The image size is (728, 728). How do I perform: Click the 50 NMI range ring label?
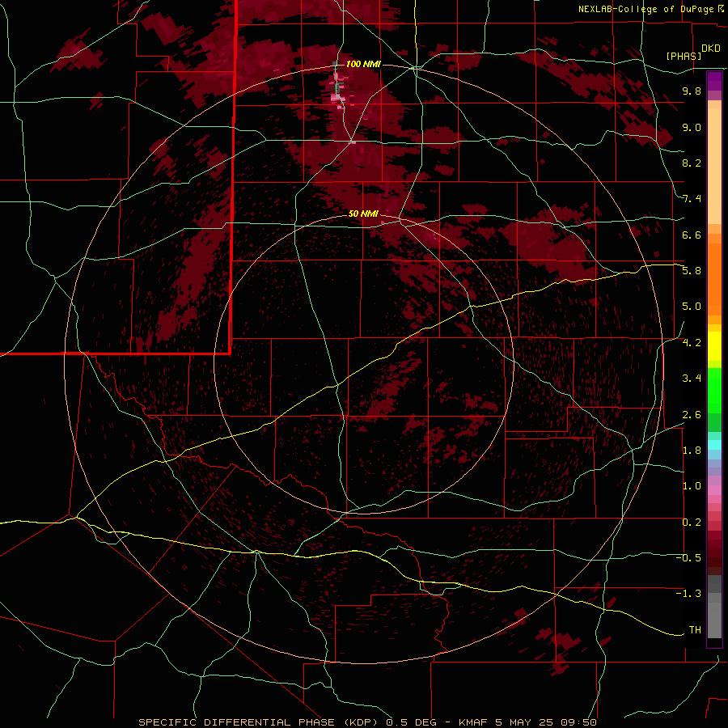(363, 214)
